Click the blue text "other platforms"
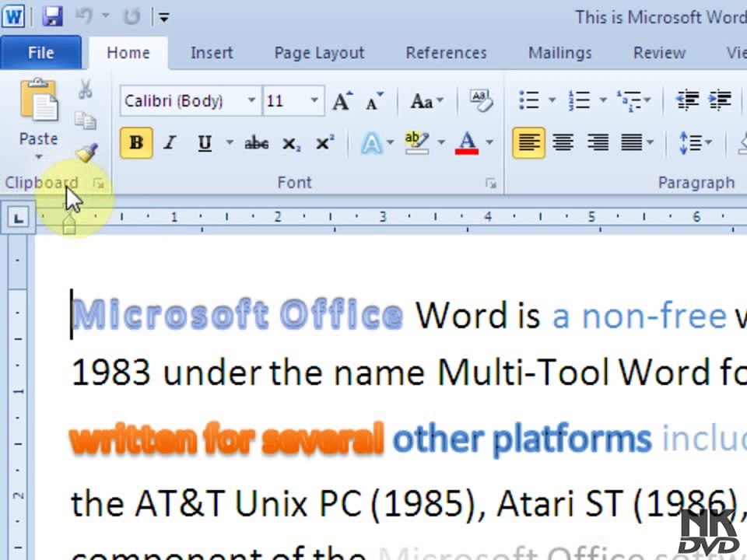This screenshot has height=560, width=747. [522, 439]
